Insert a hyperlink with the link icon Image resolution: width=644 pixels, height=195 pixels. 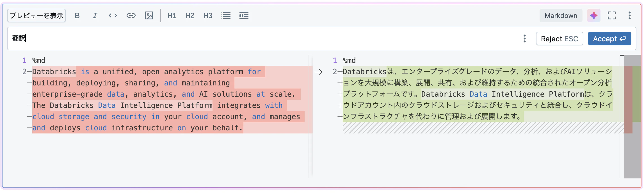pos(131,15)
